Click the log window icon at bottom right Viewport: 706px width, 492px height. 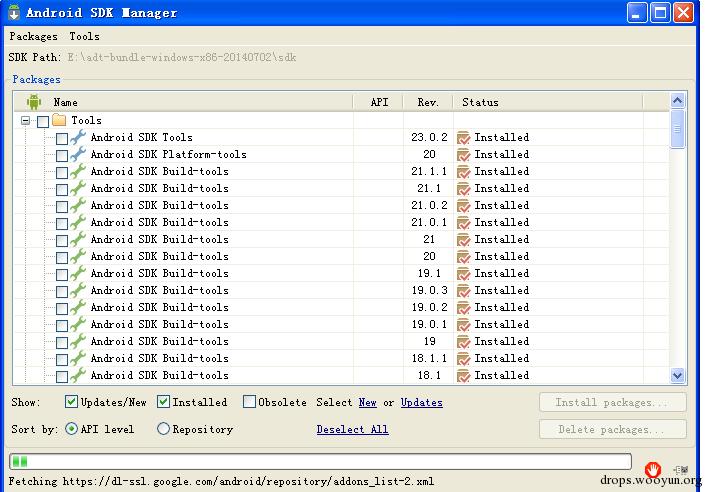681,469
